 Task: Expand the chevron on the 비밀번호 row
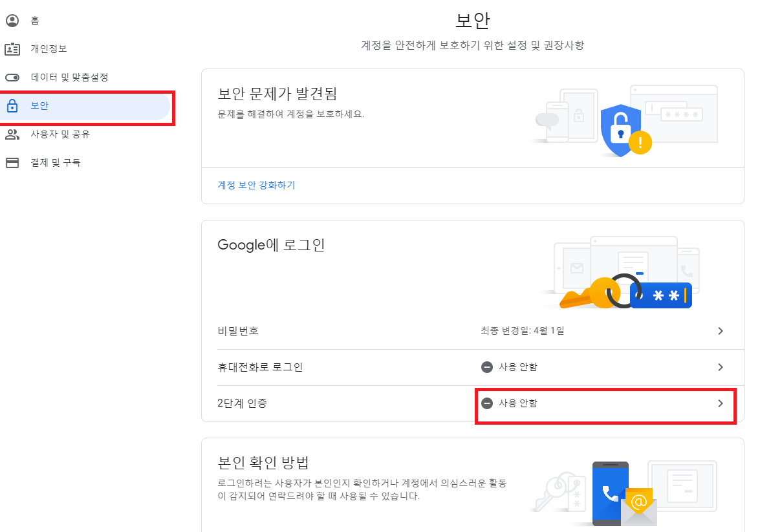(720, 331)
